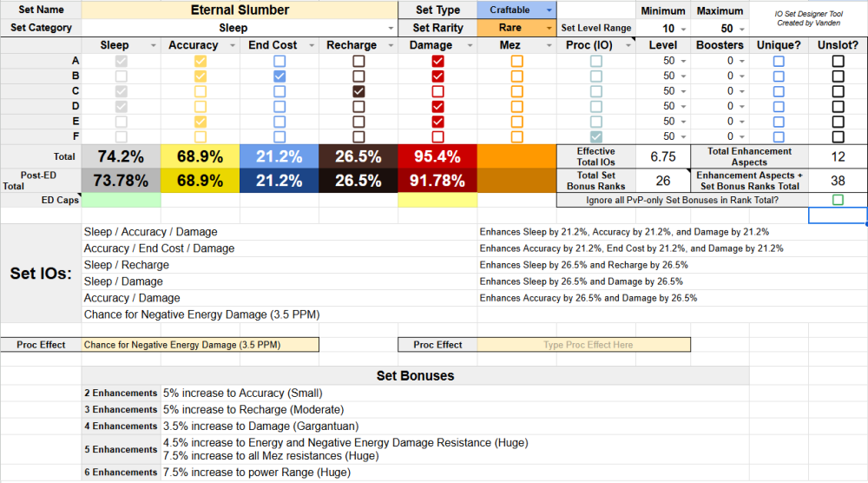
Task: Select the Eternal Slumber set name cell
Action: 240,10
